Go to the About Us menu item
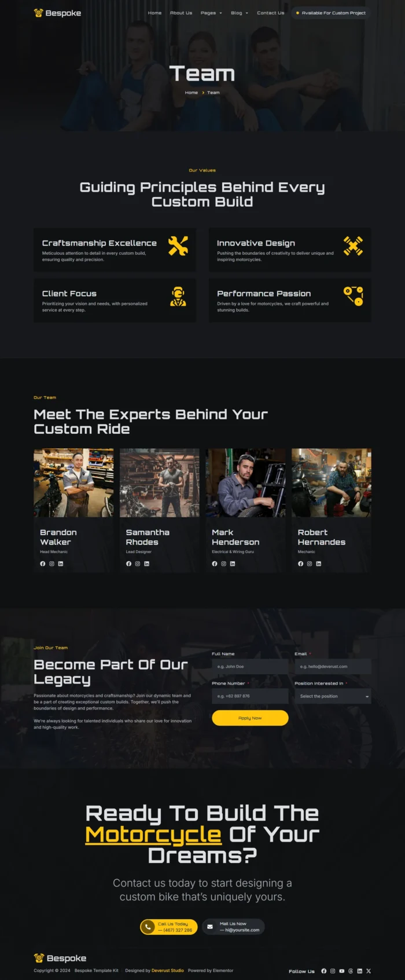 (x=181, y=13)
